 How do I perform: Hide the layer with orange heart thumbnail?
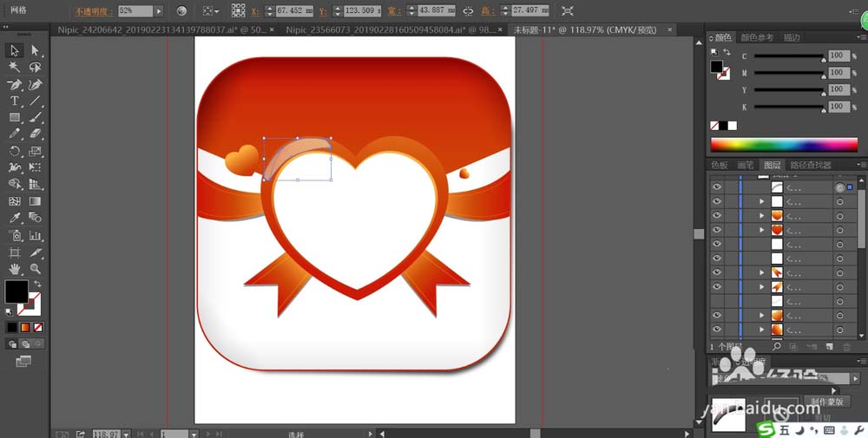pos(717,215)
